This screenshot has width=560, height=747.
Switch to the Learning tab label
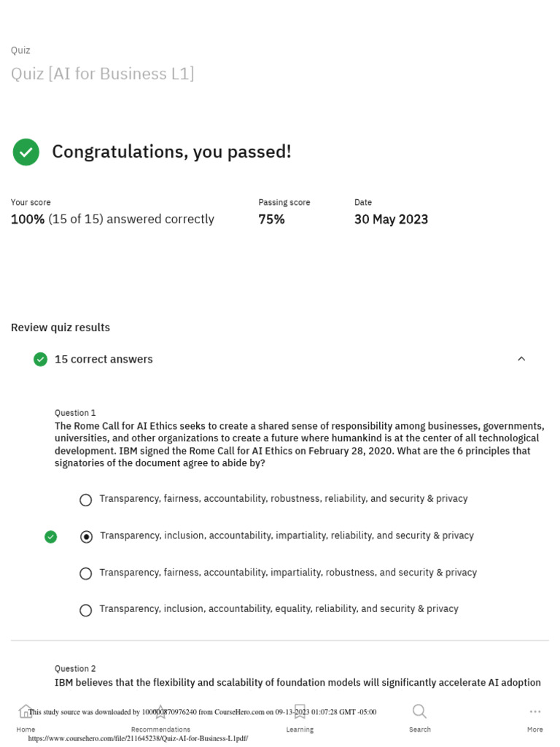click(x=300, y=729)
